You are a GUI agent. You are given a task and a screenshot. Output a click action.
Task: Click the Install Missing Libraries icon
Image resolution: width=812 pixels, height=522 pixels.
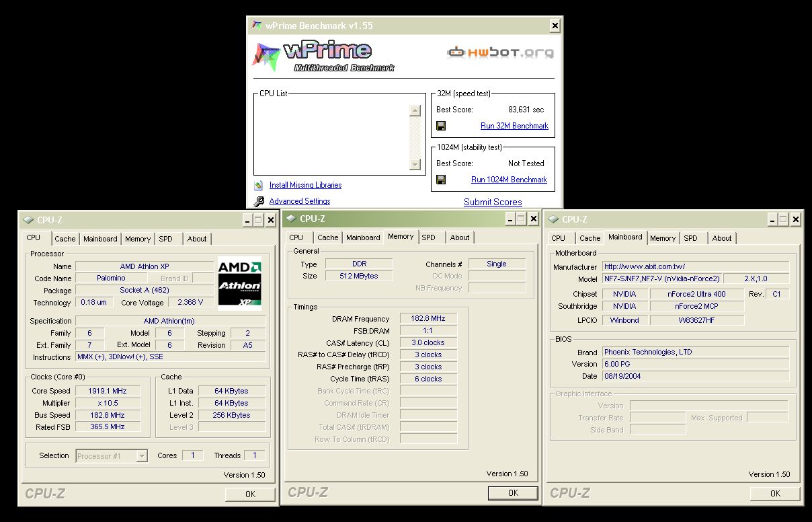click(x=259, y=185)
